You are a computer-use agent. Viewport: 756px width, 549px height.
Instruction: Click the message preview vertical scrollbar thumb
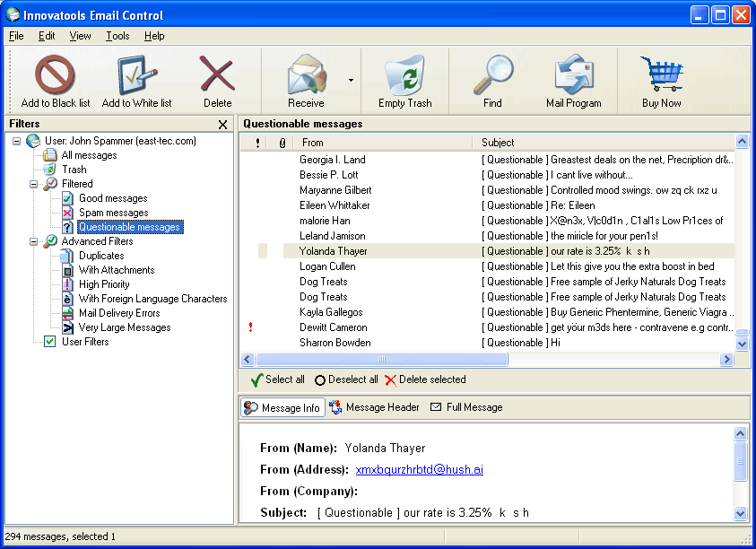coord(740,461)
